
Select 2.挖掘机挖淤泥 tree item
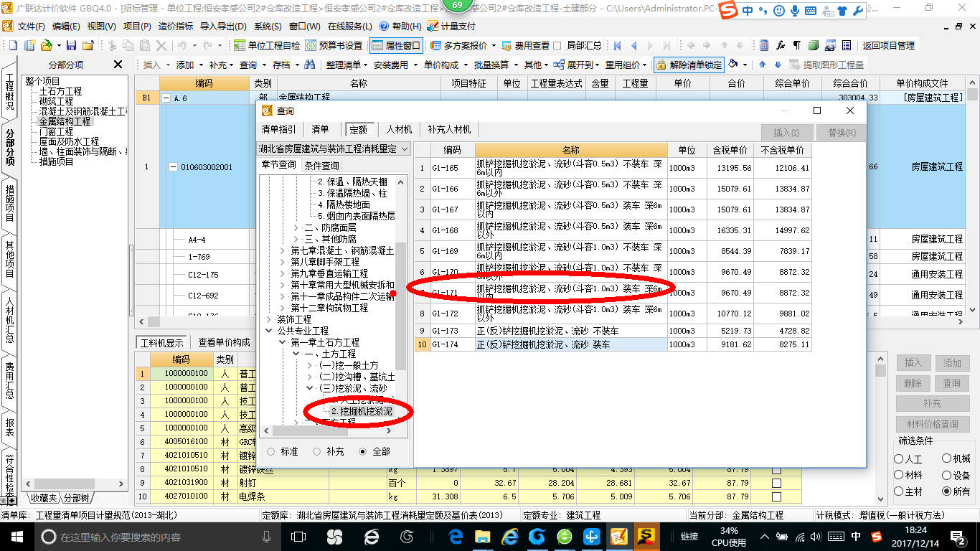click(362, 411)
